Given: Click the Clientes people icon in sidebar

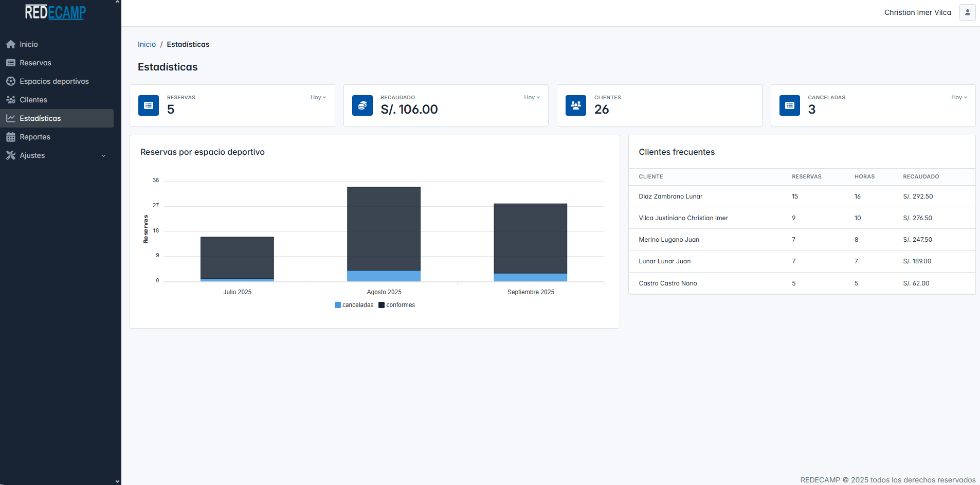Looking at the screenshot, I should coord(11,100).
